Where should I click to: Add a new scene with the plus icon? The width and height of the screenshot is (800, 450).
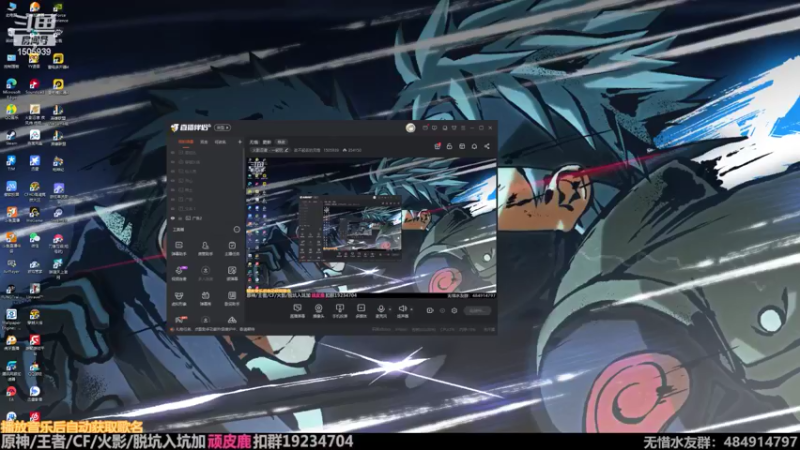click(240, 142)
